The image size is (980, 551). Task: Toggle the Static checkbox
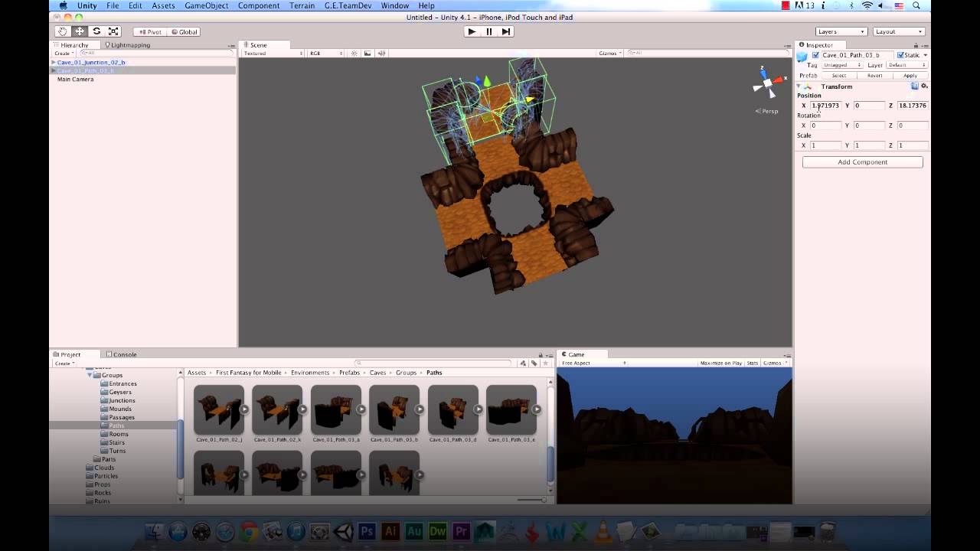[900, 55]
